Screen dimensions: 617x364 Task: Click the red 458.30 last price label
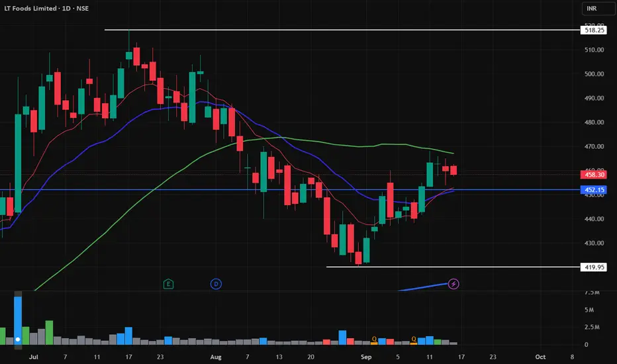(x=593, y=174)
